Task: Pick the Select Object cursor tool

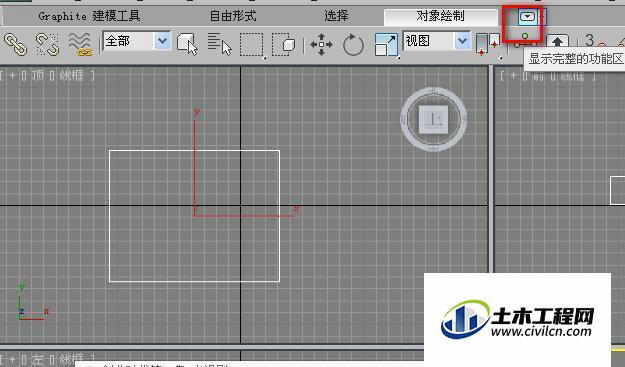Action: pos(187,44)
